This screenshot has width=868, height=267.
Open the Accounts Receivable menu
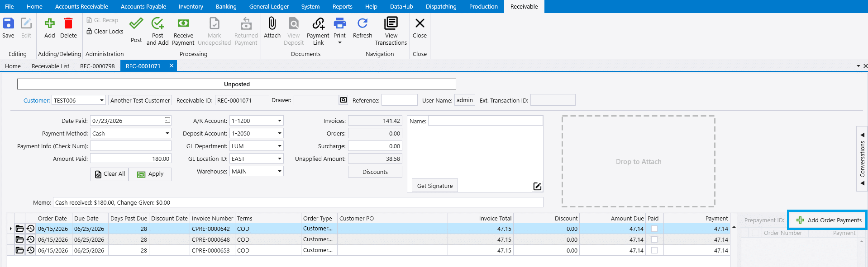[x=81, y=6]
